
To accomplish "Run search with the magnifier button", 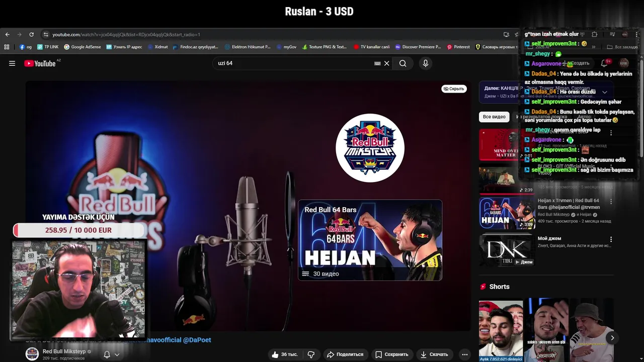I will click(x=403, y=63).
